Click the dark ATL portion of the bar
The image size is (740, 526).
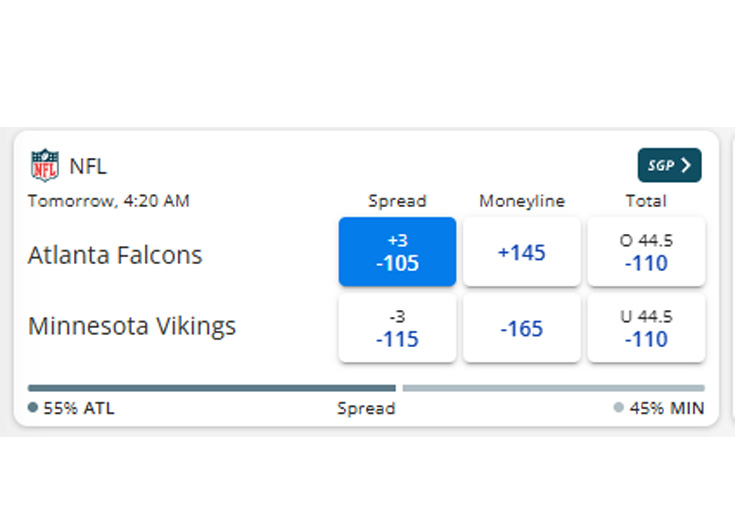point(211,388)
